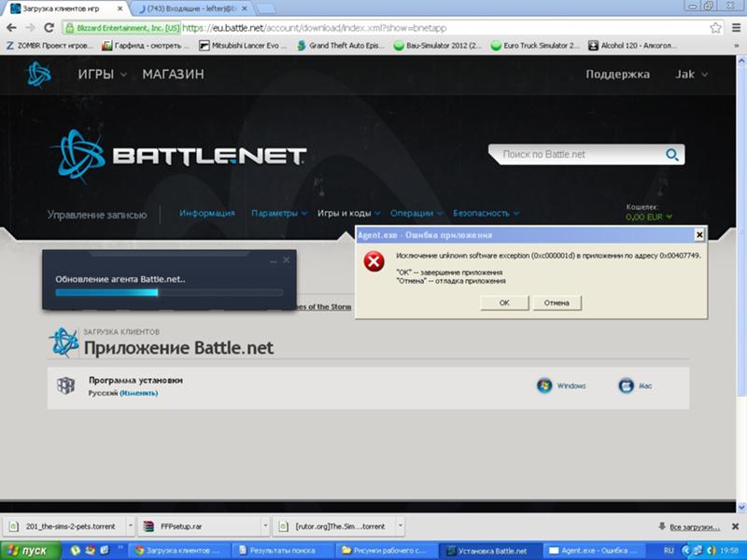This screenshot has width=747, height=560.
Task: Expand the Параметры dropdown
Action: pos(278,214)
